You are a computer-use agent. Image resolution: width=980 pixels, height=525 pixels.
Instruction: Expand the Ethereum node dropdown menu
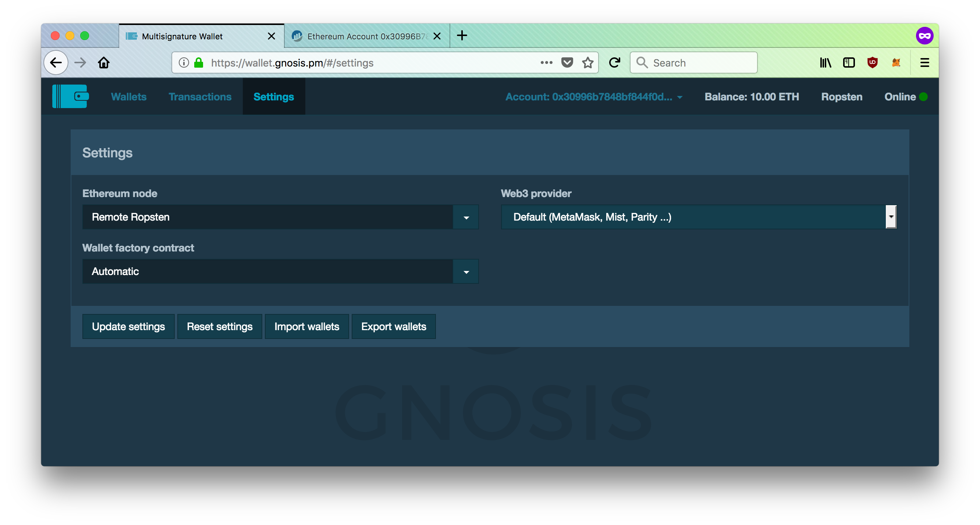[467, 217]
